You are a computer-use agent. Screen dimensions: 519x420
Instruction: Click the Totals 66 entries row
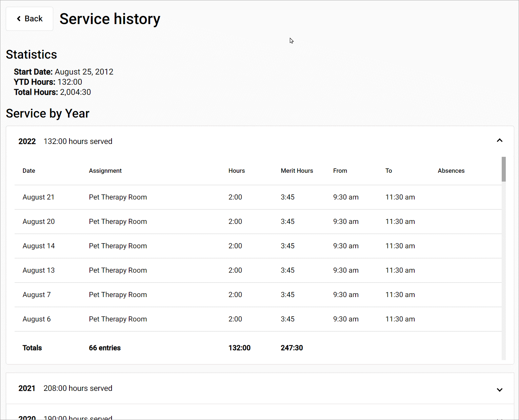coord(104,348)
